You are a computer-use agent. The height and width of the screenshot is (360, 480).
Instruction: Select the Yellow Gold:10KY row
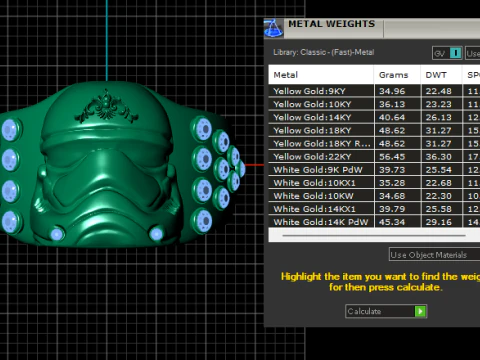[x=374, y=104]
